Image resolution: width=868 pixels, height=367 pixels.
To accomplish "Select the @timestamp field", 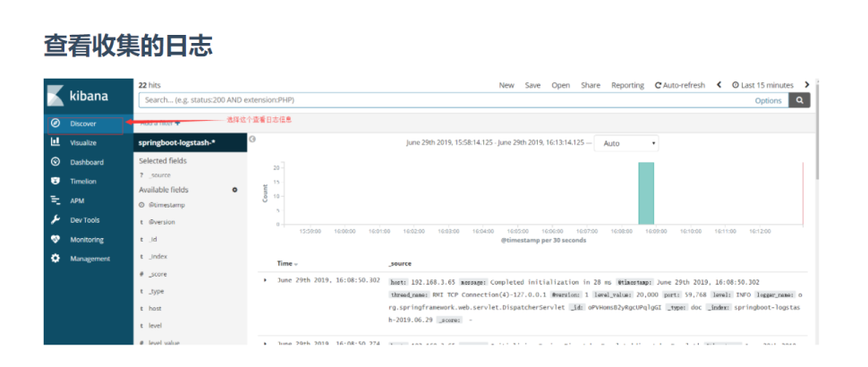I will pos(166,205).
